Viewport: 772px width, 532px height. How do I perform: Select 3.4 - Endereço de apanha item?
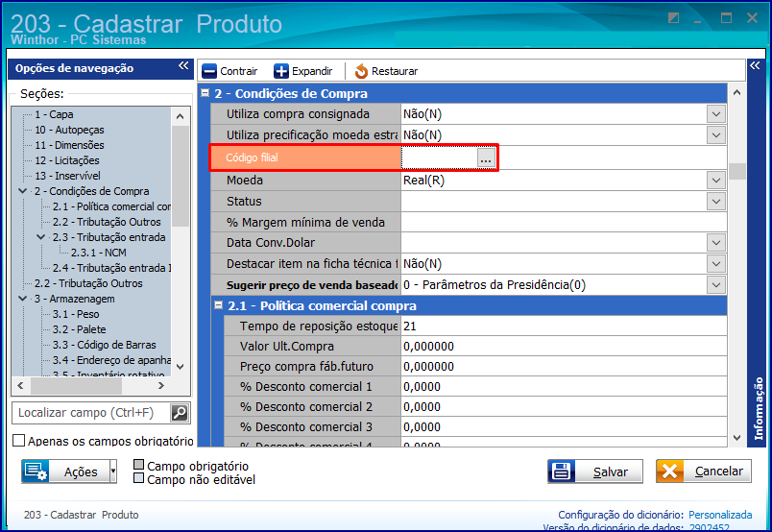click(x=111, y=359)
